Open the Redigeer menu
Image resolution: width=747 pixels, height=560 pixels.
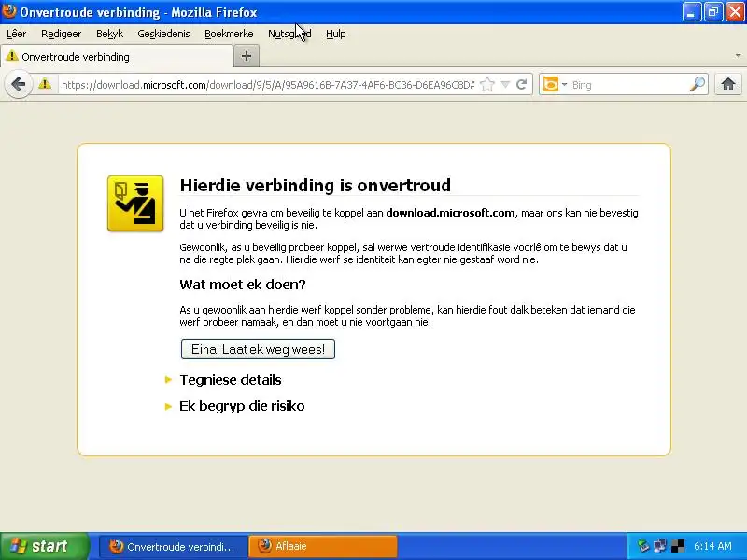click(61, 34)
